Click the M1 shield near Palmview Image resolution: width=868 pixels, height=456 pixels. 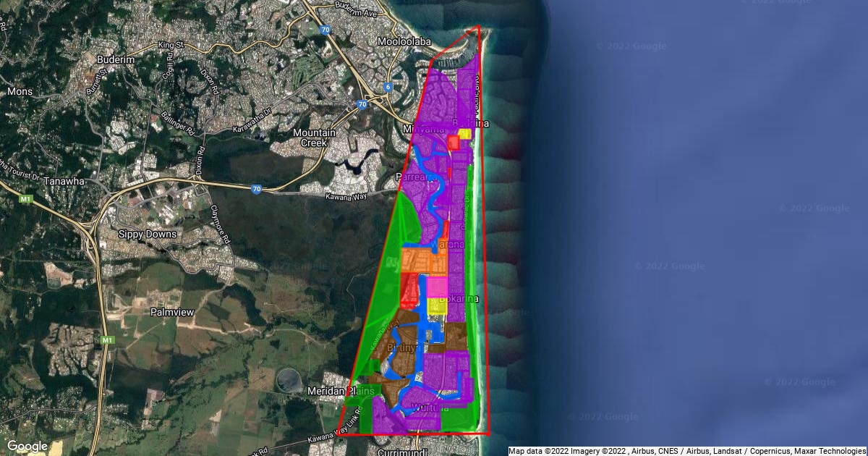tap(107, 339)
